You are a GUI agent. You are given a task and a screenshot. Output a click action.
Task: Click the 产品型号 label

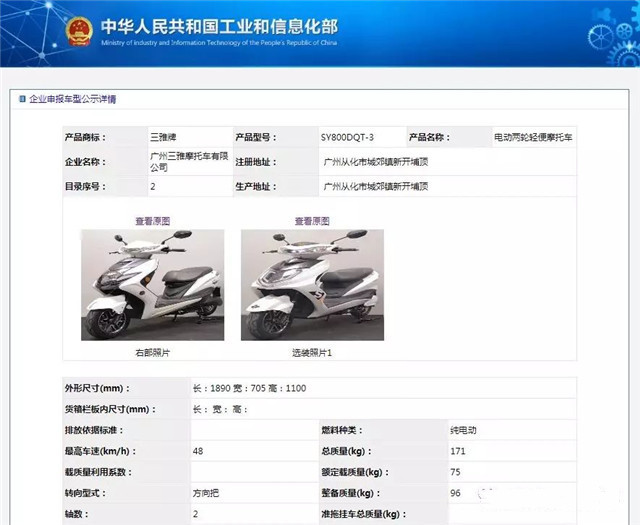(x=256, y=137)
